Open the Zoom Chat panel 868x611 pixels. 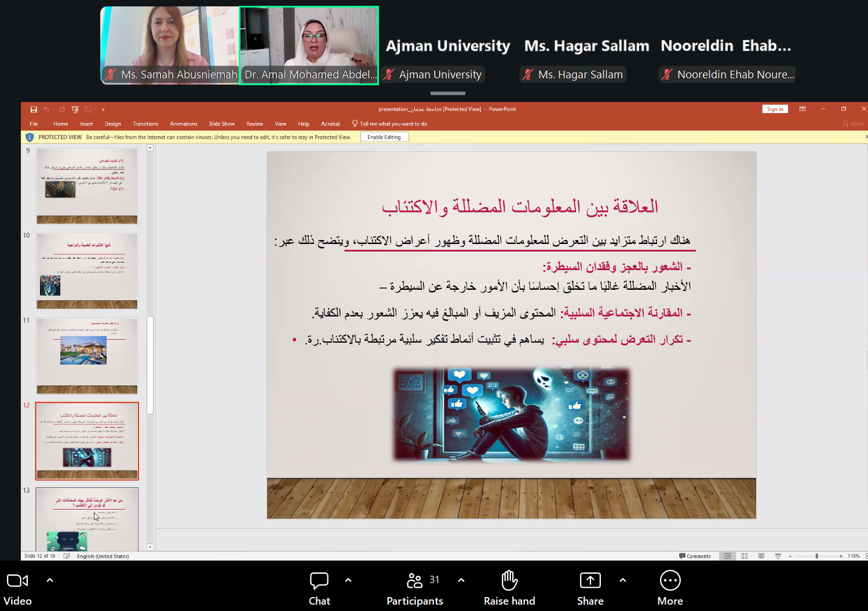tap(319, 588)
